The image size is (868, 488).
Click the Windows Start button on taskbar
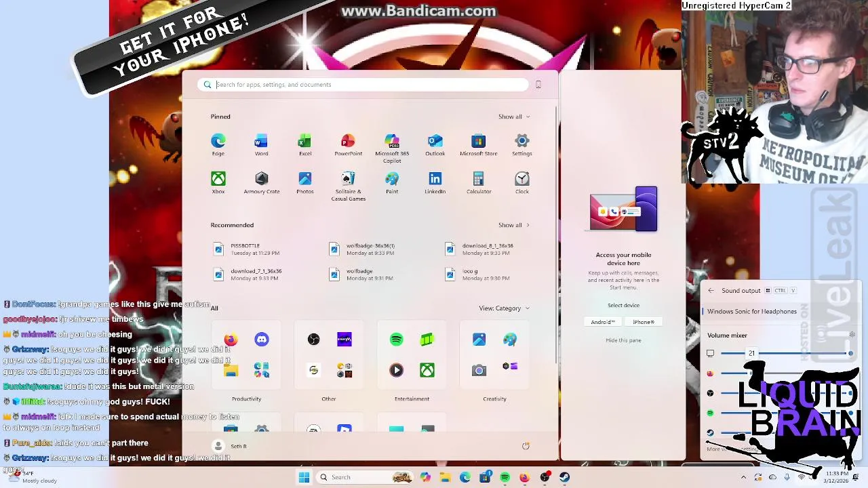[304, 477]
